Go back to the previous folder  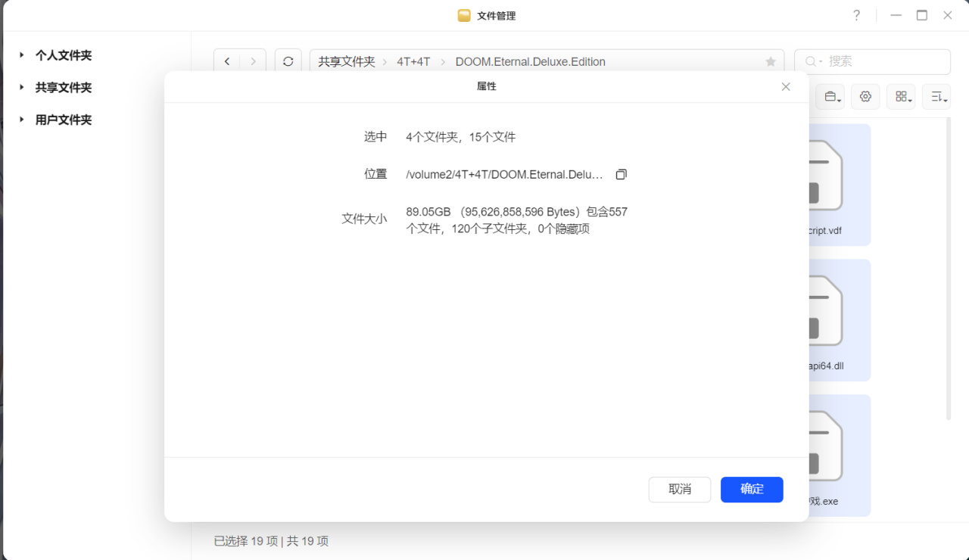(227, 62)
